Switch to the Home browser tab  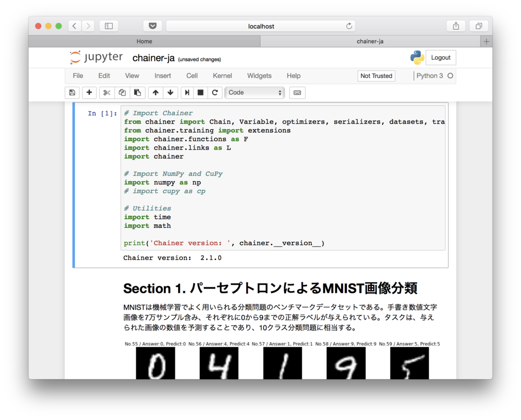point(144,41)
